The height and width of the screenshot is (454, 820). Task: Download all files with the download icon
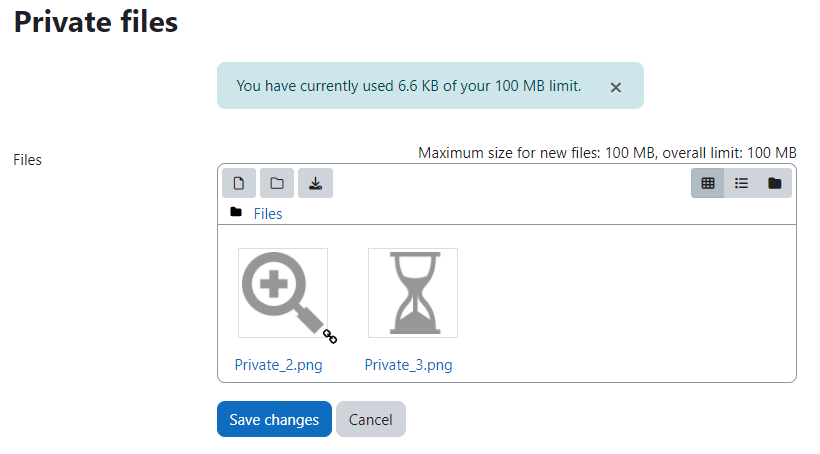click(315, 183)
